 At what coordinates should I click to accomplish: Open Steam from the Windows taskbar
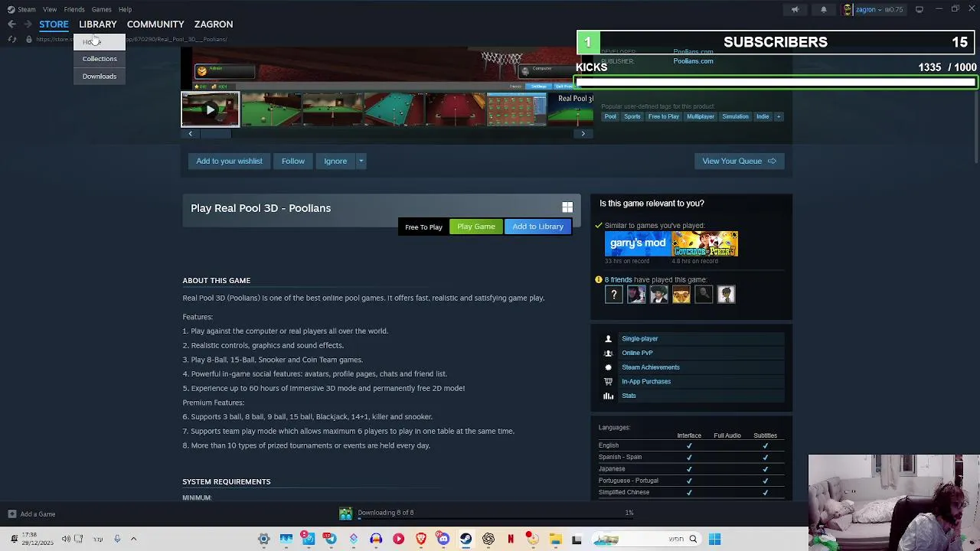(465, 539)
